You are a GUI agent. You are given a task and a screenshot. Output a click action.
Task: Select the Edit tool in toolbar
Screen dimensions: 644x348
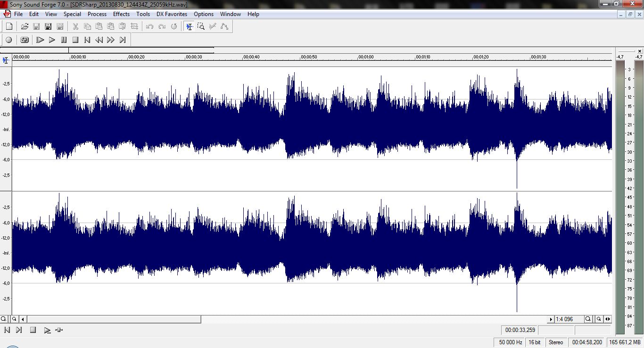click(x=190, y=26)
